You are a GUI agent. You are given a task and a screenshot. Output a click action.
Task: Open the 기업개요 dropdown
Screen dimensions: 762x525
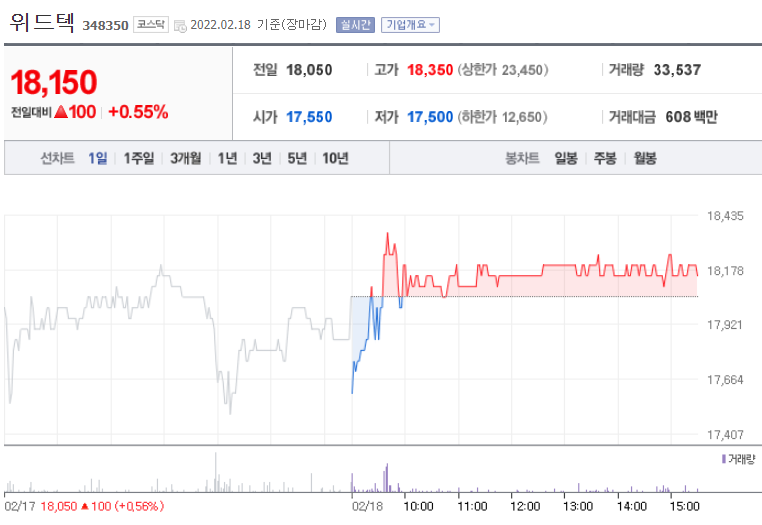click(410, 25)
